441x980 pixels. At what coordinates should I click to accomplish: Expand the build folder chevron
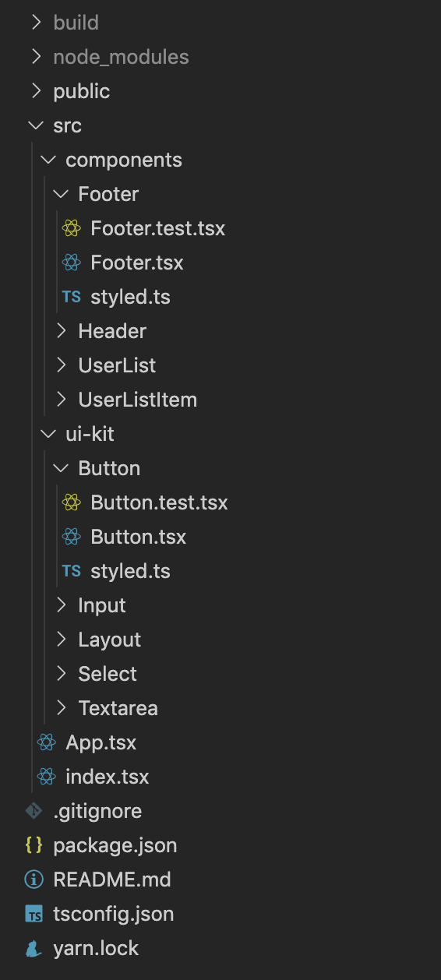[36, 23]
